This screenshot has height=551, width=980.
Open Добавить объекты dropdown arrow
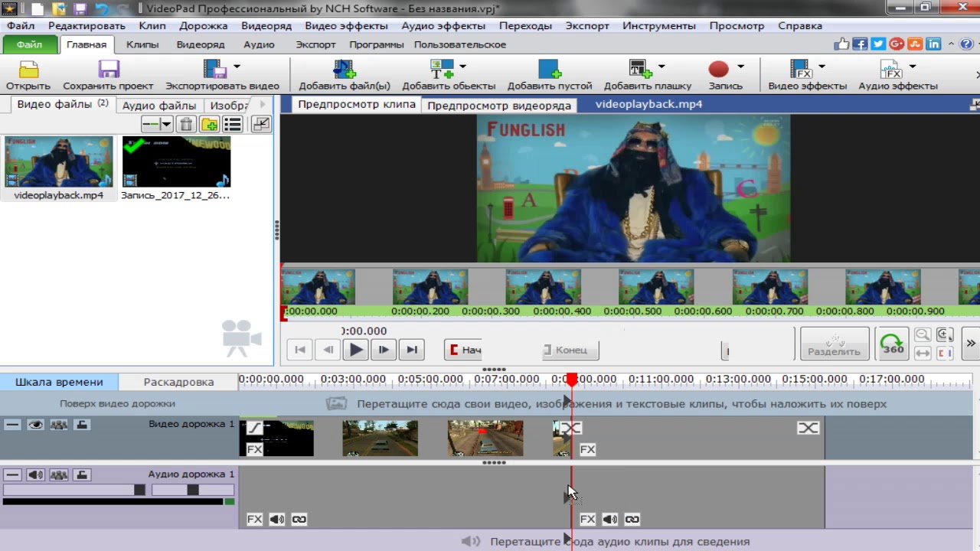pyautogui.click(x=462, y=67)
